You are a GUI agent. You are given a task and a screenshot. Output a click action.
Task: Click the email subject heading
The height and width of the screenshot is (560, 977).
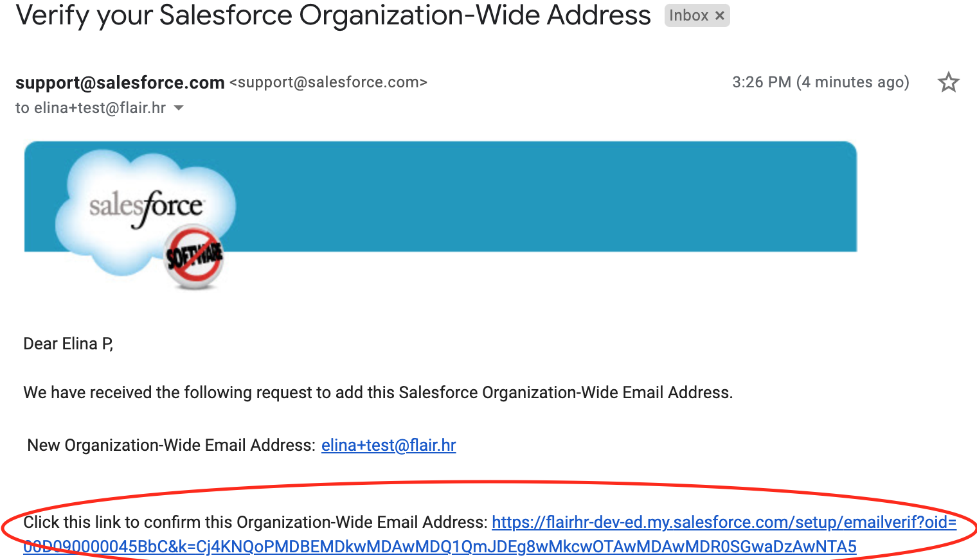[333, 15]
